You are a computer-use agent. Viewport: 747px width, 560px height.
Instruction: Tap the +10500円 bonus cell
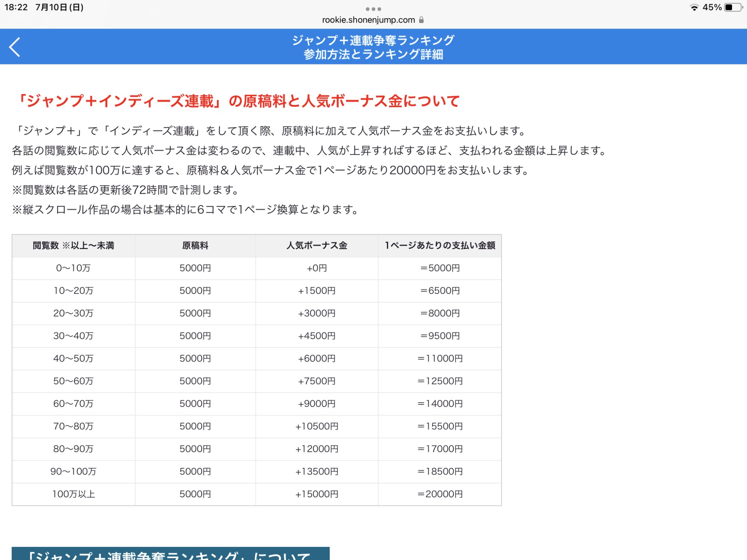(x=317, y=426)
